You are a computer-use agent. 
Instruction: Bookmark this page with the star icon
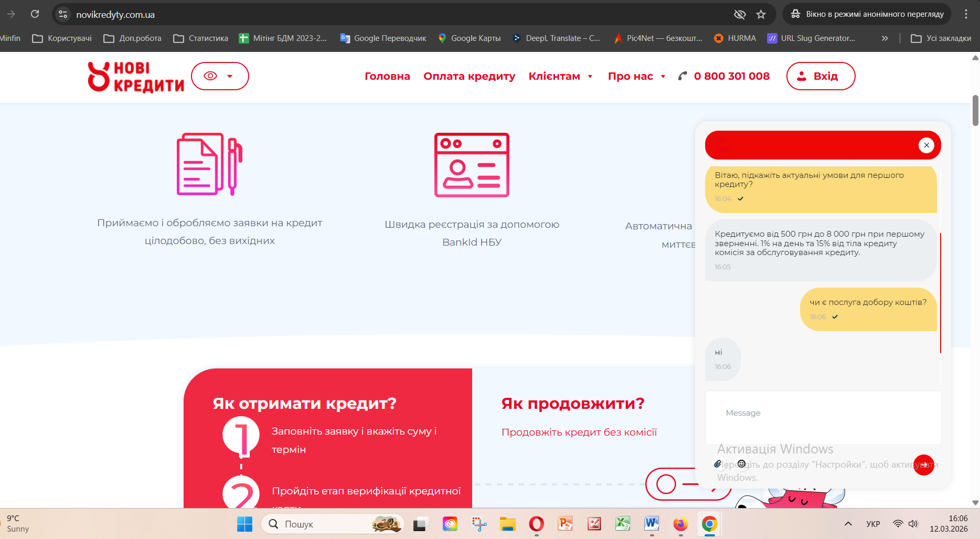tap(761, 14)
